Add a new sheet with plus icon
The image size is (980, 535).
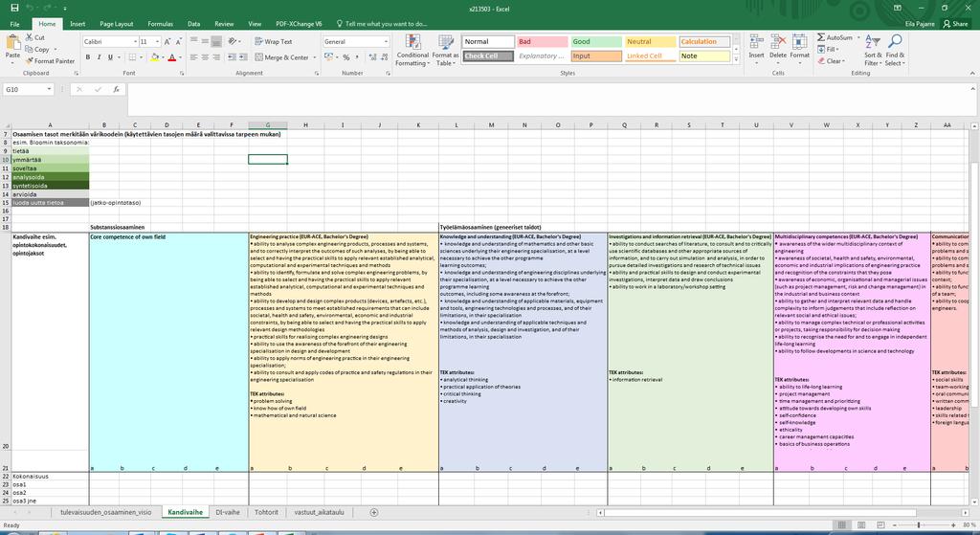pos(374,512)
